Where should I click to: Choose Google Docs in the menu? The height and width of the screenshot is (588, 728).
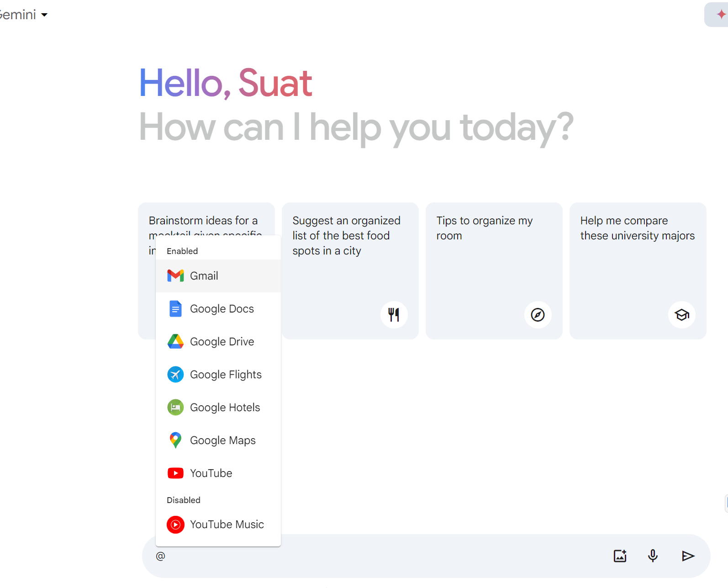pos(218,309)
